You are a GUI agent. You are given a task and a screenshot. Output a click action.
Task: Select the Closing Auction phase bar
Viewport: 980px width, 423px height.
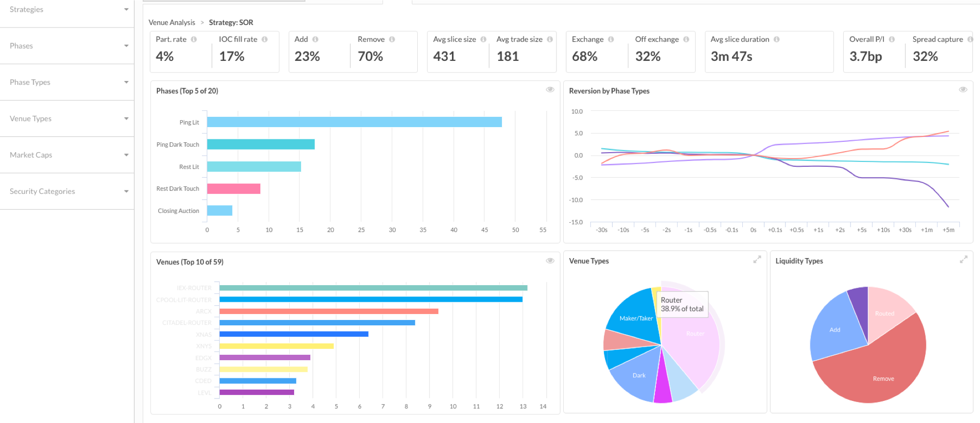click(220, 211)
